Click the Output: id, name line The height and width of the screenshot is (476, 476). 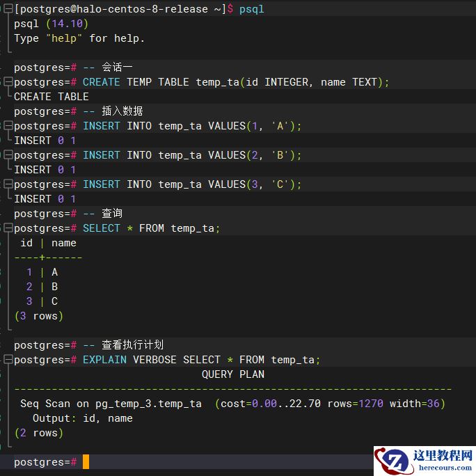click(83, 418)
